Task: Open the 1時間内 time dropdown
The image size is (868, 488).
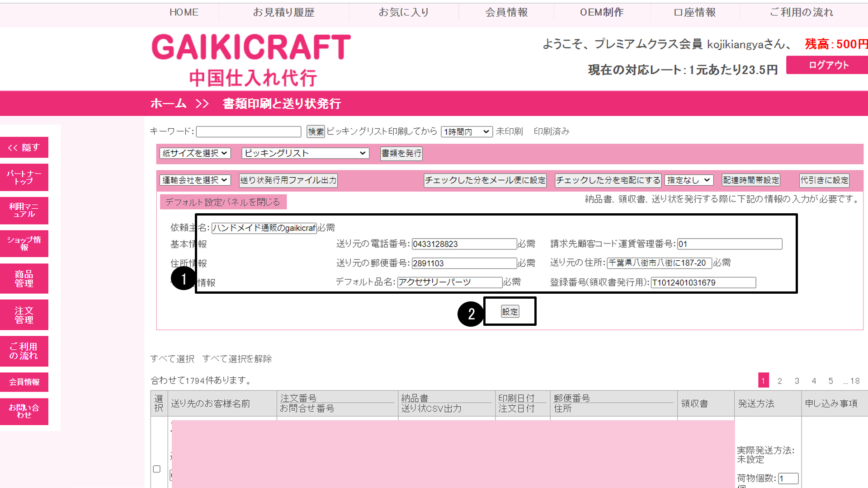Action: coord(467,131)
